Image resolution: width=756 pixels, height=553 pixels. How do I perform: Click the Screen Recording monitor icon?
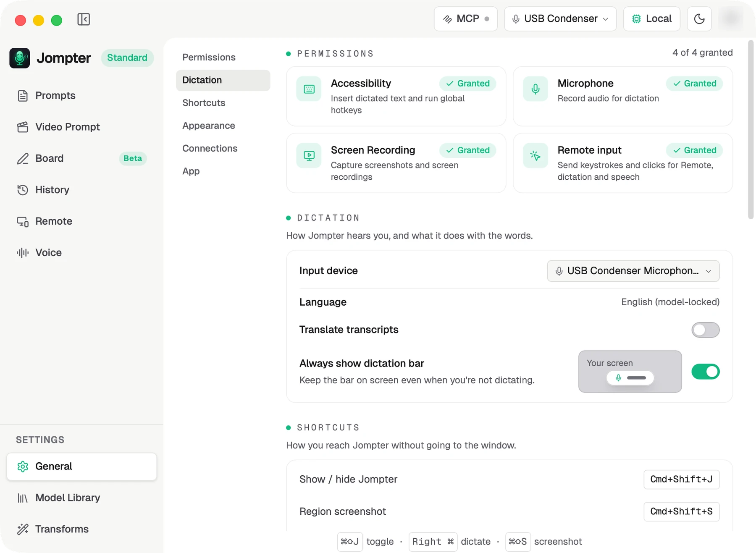309,156
